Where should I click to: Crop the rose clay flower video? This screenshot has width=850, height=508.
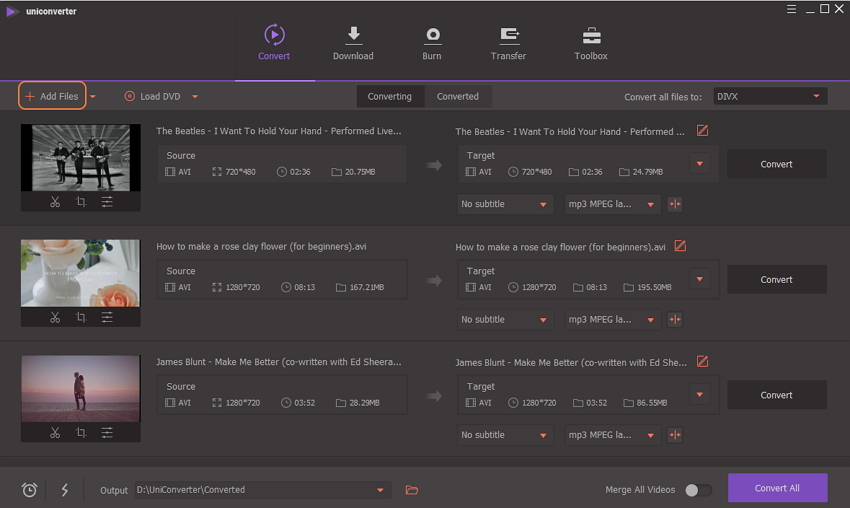[81, 317]
